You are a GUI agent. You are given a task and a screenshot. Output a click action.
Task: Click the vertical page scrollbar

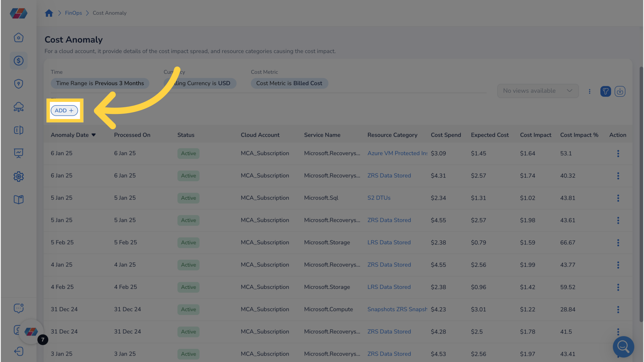click(x=641, y=194)
